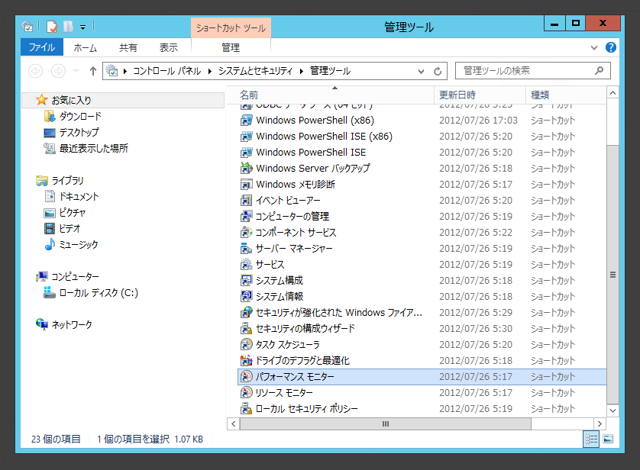The image size is (640, 470).
Task: Click the セキュリティの構成ウィザード icon
Action: (246, 328)
